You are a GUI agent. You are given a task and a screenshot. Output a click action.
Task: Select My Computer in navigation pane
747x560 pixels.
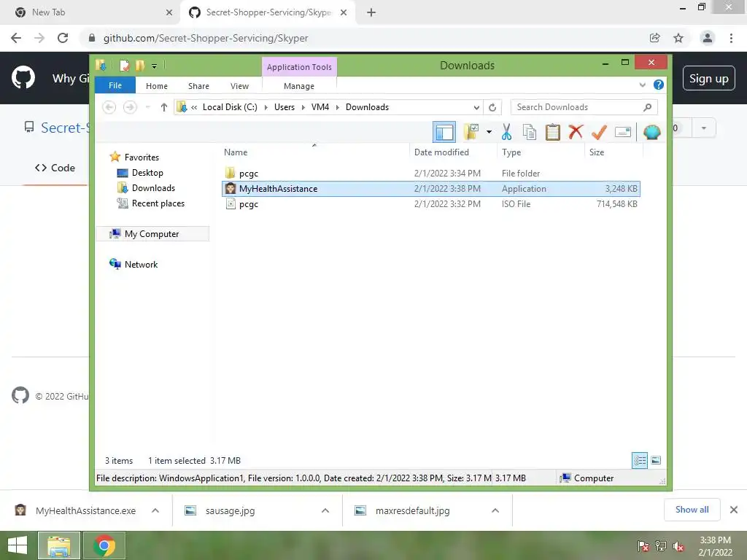pos(152,234)
